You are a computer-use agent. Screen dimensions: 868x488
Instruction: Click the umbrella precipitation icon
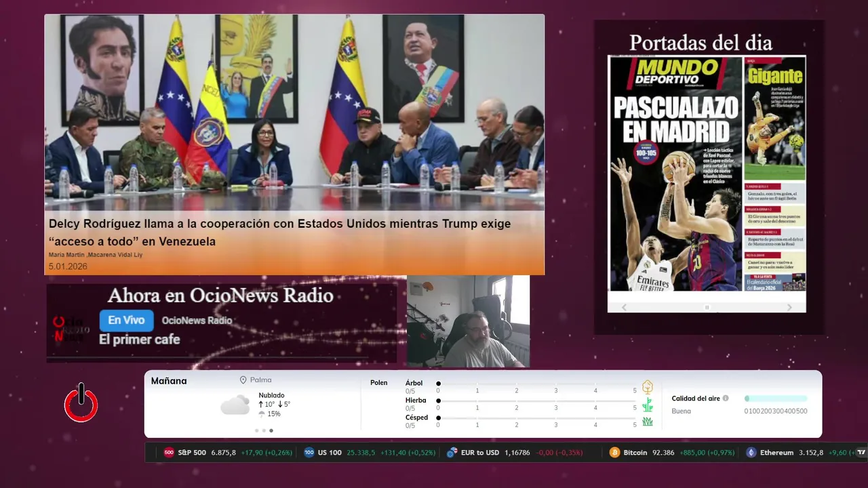coord(262,414)
